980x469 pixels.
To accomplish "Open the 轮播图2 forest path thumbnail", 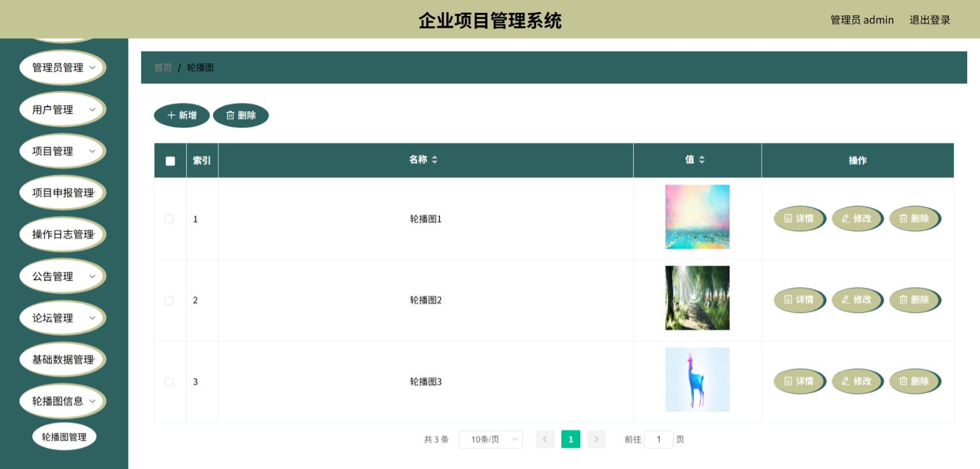I will click(x=697, y=298).
